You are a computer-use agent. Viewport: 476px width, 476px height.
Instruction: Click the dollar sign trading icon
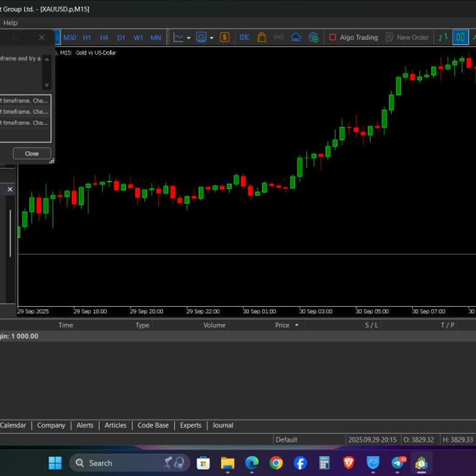pyautogui.click(x=224, y=37)
